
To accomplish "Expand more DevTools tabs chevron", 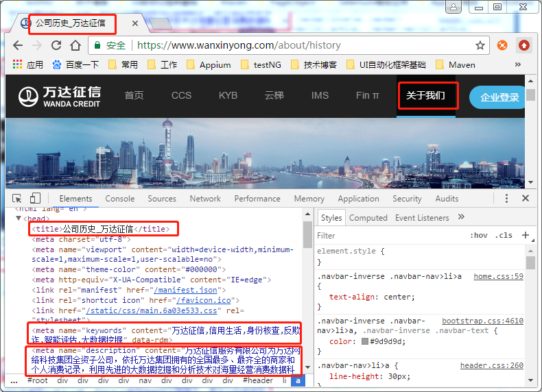I will click(x=473, y=198).
